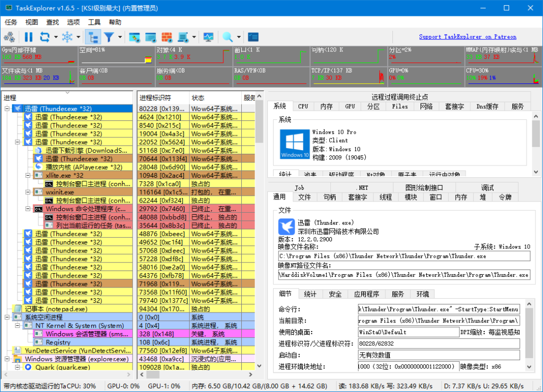Switch to the CPU tab

click(x=303, y=107)
